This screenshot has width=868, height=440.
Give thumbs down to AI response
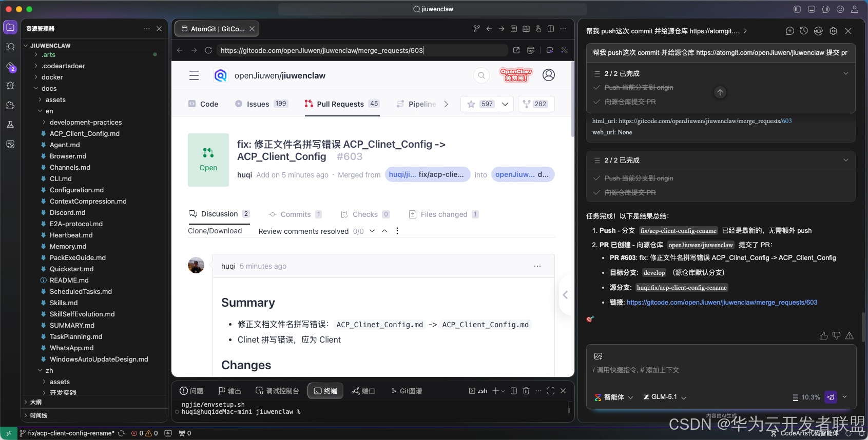[837, 336]
